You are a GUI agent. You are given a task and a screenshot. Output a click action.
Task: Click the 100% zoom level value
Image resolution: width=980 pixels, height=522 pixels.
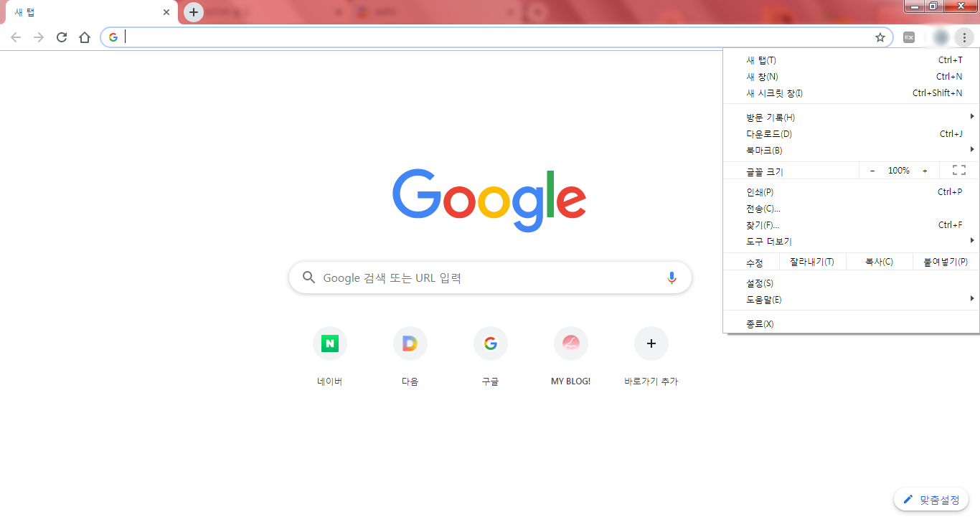[899, 171]
